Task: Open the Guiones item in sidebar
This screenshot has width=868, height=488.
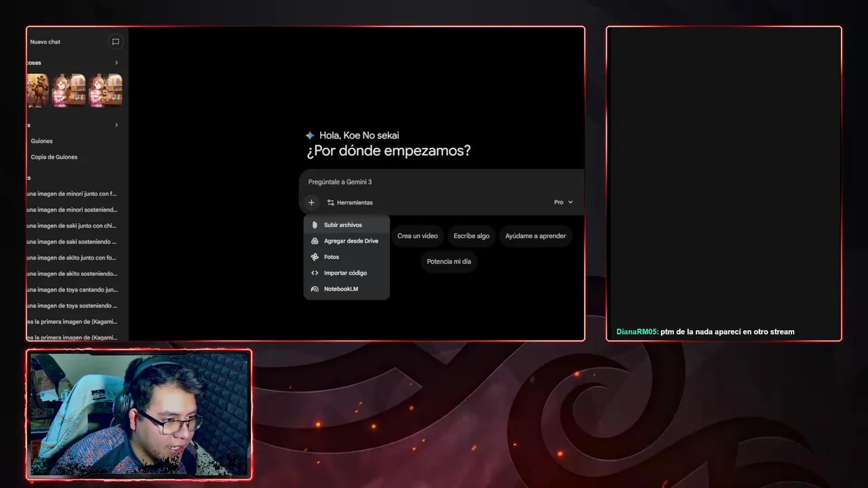Action: [x=41, y=141]
